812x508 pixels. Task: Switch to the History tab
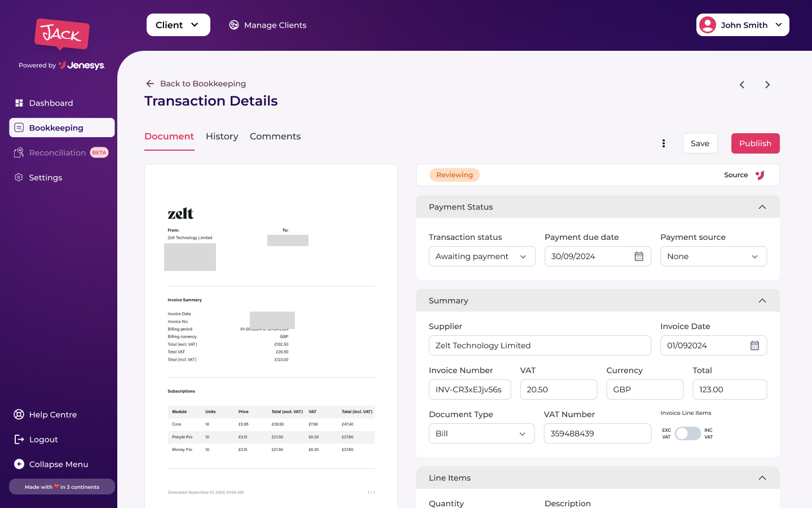[222, 137]
